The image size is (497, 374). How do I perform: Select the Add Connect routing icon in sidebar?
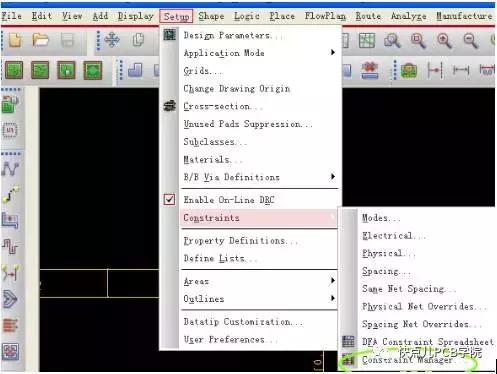10,168
